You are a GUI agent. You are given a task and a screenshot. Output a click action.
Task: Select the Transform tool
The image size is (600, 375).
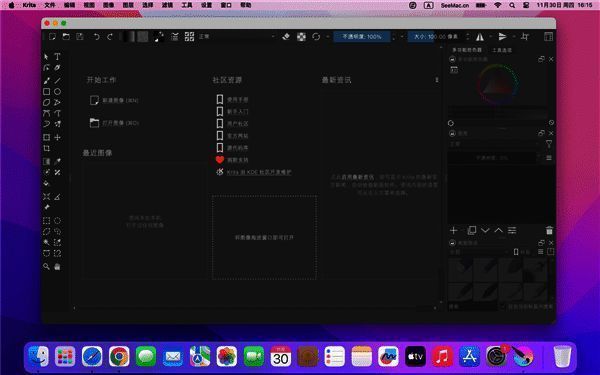click(46, 137)
